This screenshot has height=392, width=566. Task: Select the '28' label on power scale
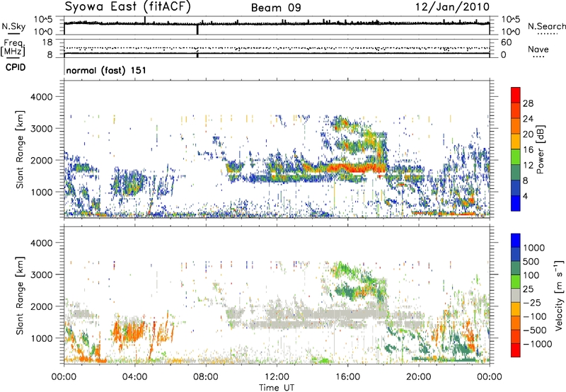pyautogui.click(x=528, y=103)
